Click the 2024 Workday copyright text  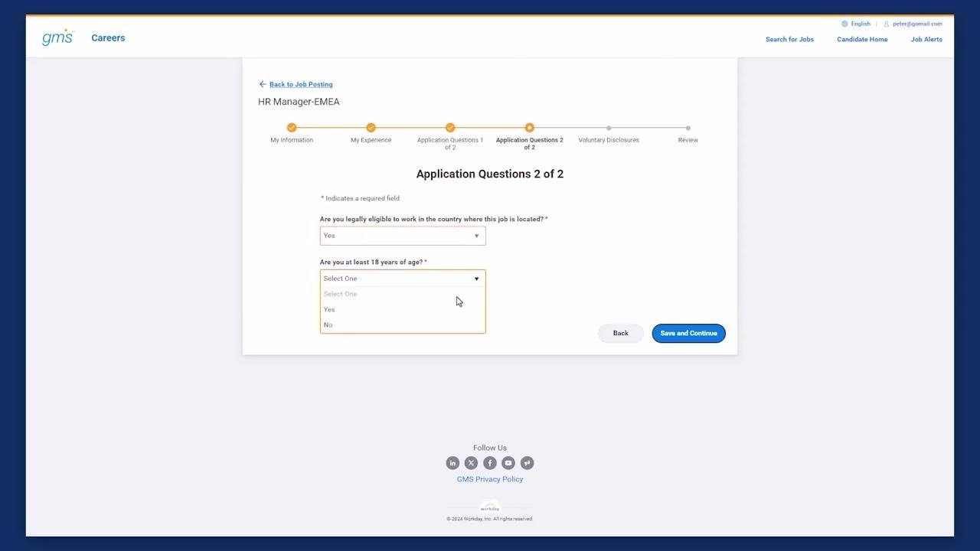[490, 519]
